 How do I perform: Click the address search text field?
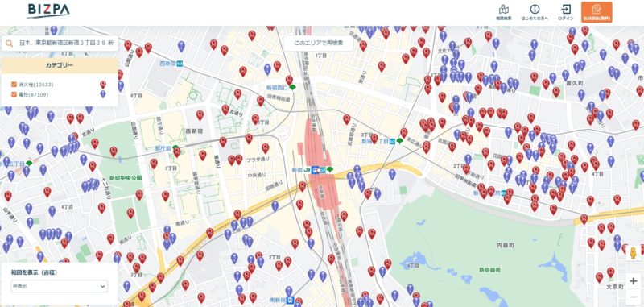[x=66, y=44]
